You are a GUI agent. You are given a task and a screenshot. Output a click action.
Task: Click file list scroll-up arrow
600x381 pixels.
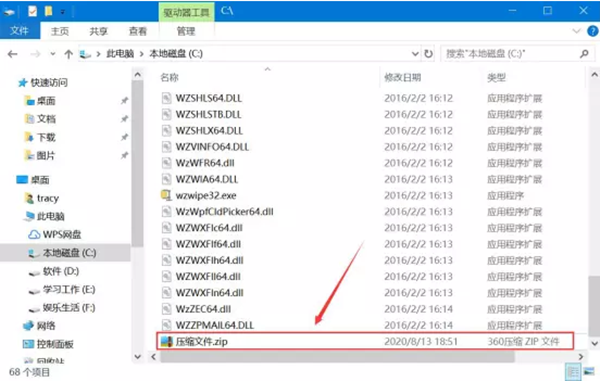(594, 75)
